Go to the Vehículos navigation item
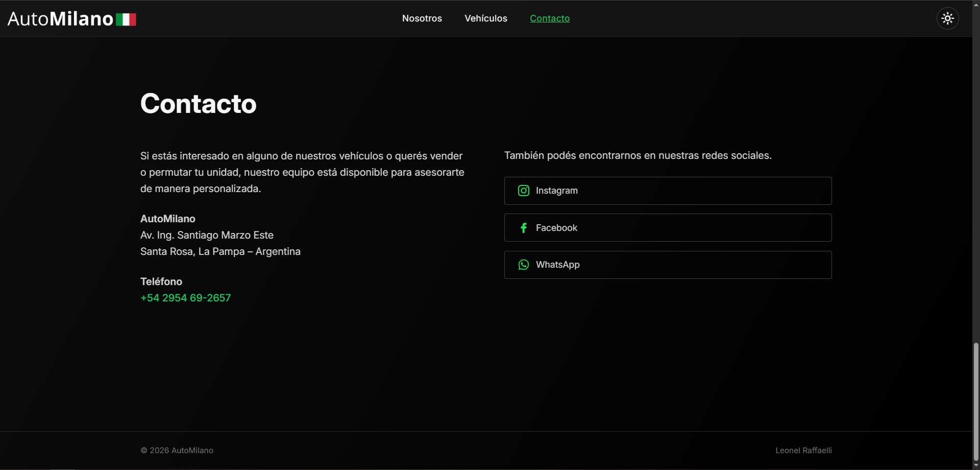The width and height of the screenshot is (980, 470). (x=485, y=18)
